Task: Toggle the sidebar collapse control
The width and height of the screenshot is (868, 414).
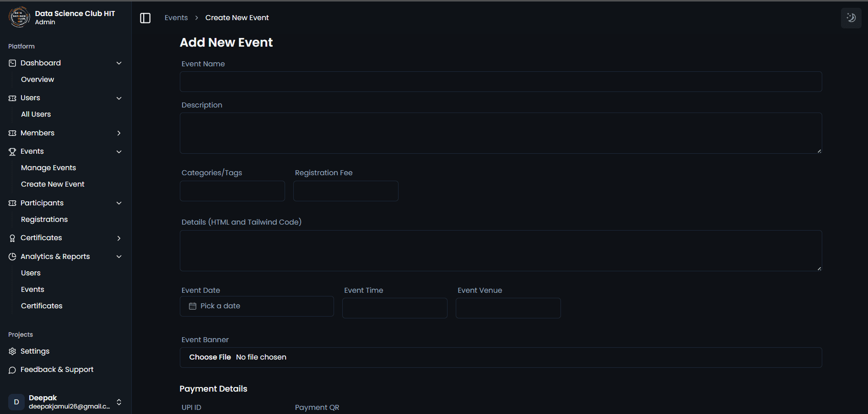Action: coord(145,17)
